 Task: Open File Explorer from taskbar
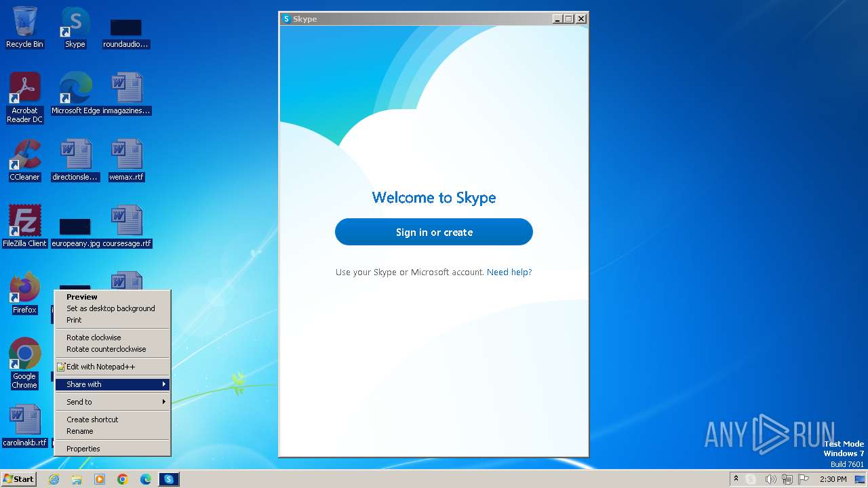(77, 479)
